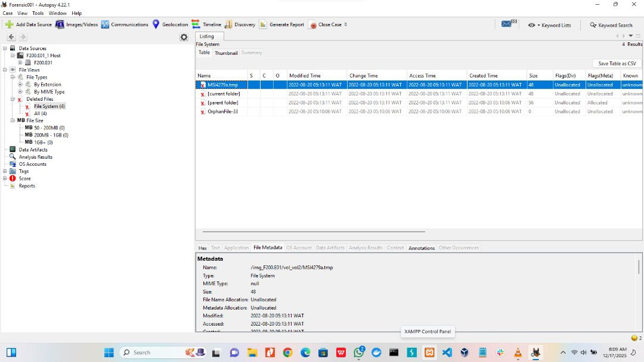Viewport: 644px width, 362px height.
Task: Collapse MB File Size node
Action: click(13, 120)
